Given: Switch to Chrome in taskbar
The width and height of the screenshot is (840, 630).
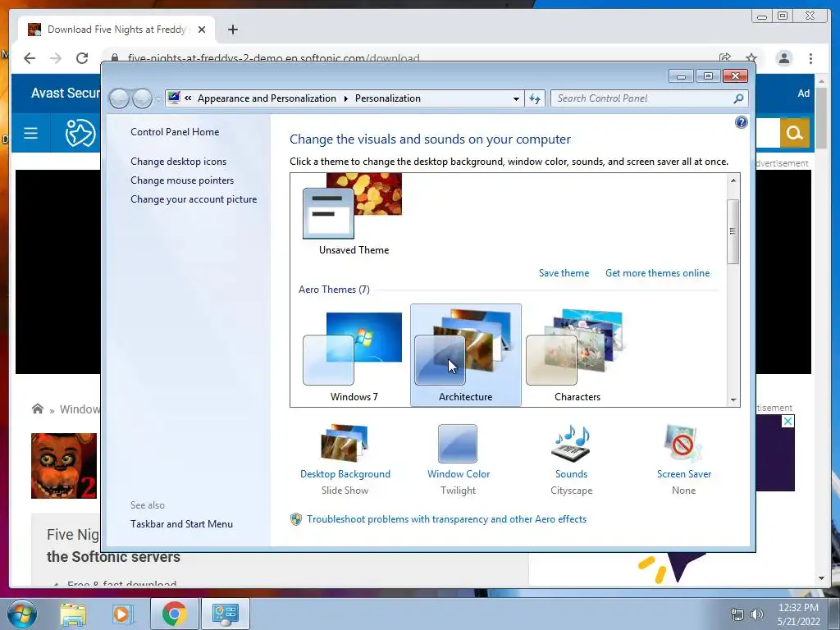Looking at the screenshot, I should 174,614.
